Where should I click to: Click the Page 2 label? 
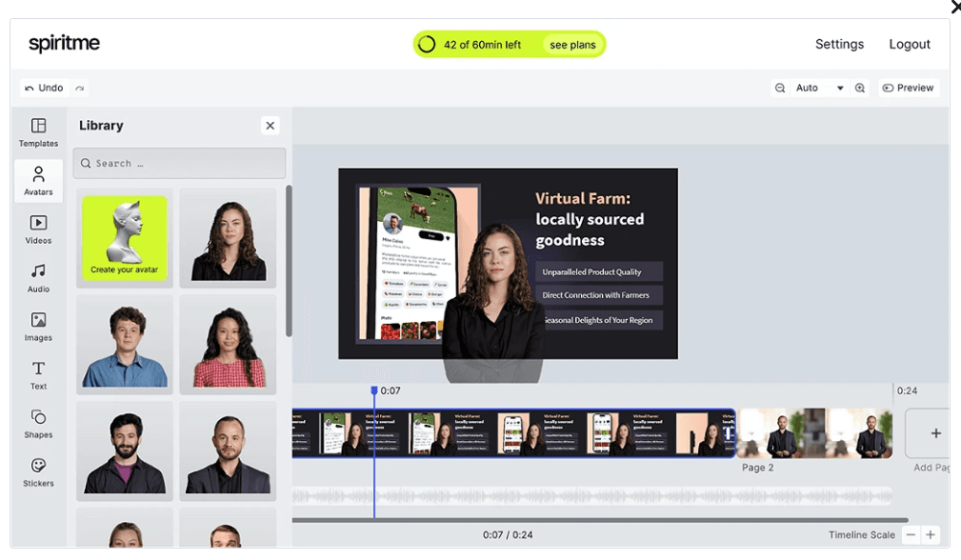757,468
